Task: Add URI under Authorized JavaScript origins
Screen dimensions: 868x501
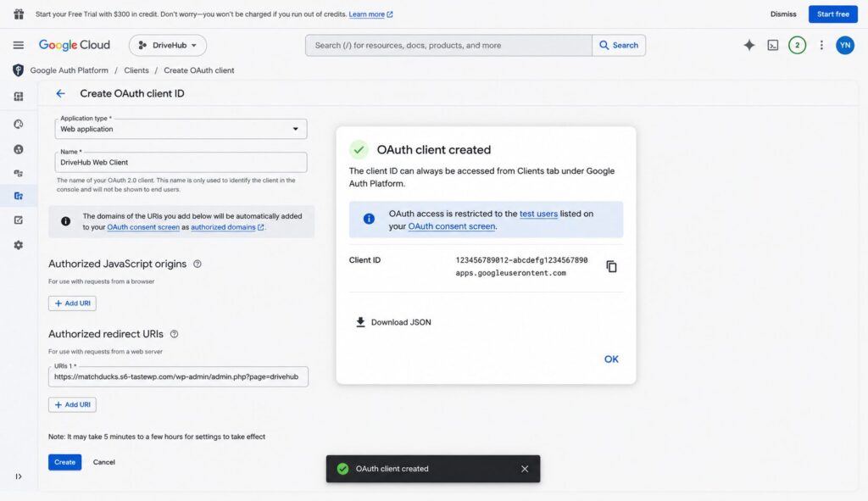Action: tap(73, 303)
